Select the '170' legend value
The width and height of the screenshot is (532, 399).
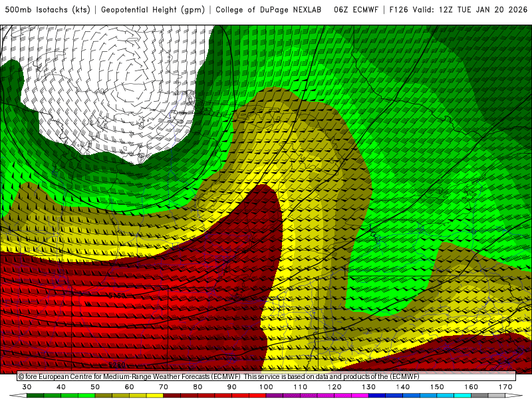505,387
